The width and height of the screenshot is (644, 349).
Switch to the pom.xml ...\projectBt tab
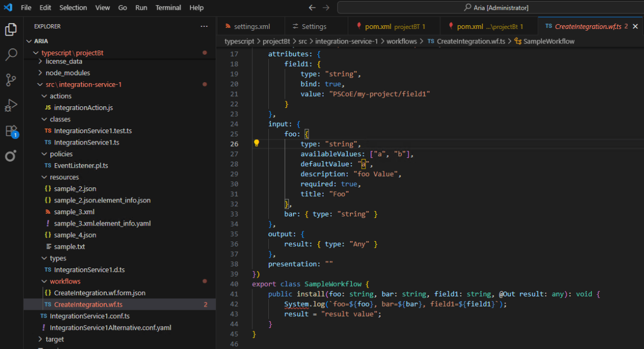point(489,26)
